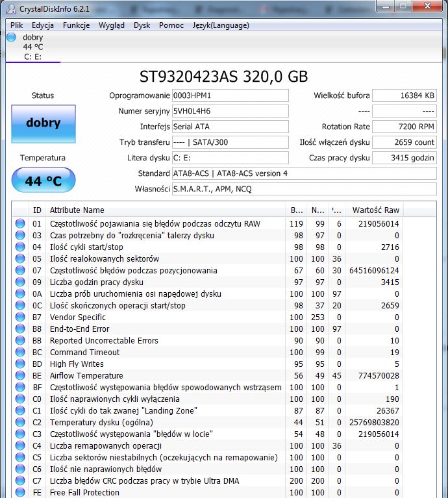Click raw value 774570028
The image size is (448, 498).
coord(379,376)
